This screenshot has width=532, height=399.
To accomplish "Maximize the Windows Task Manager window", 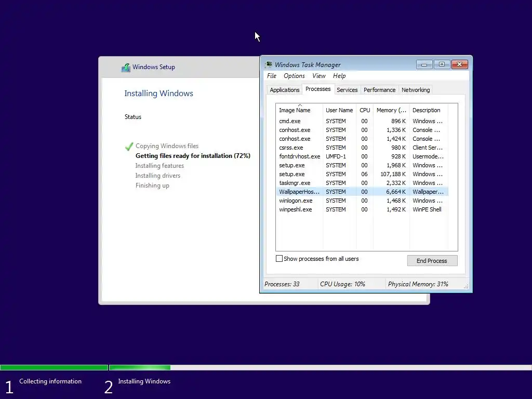I will (442, 64).
